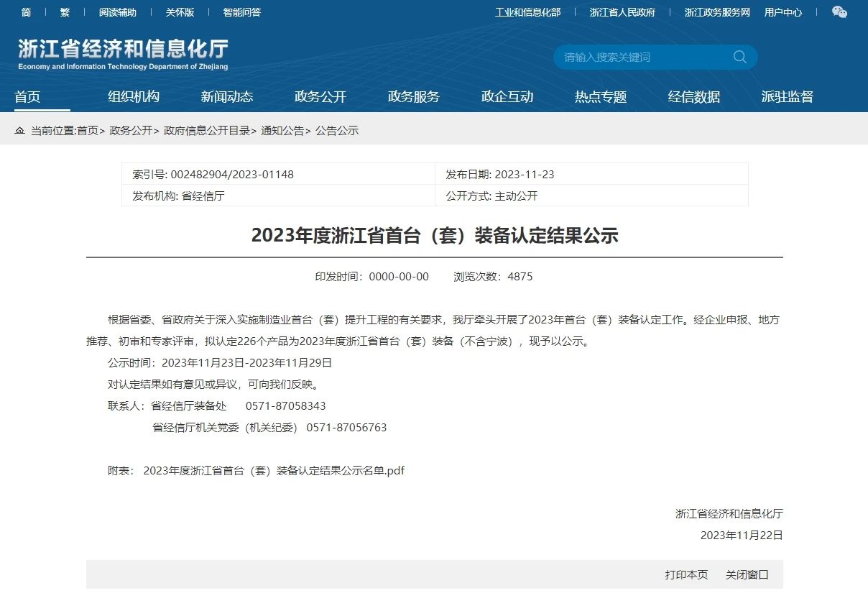Image resolution: width=868 pixels, height=606 pixels.
Task: Click the department logo title
Action: (123, 54)
